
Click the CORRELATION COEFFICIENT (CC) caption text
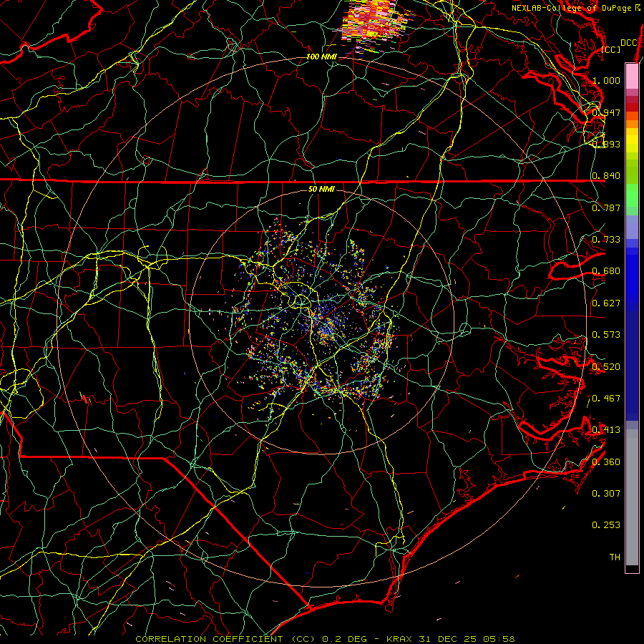(x=225, y=639)
